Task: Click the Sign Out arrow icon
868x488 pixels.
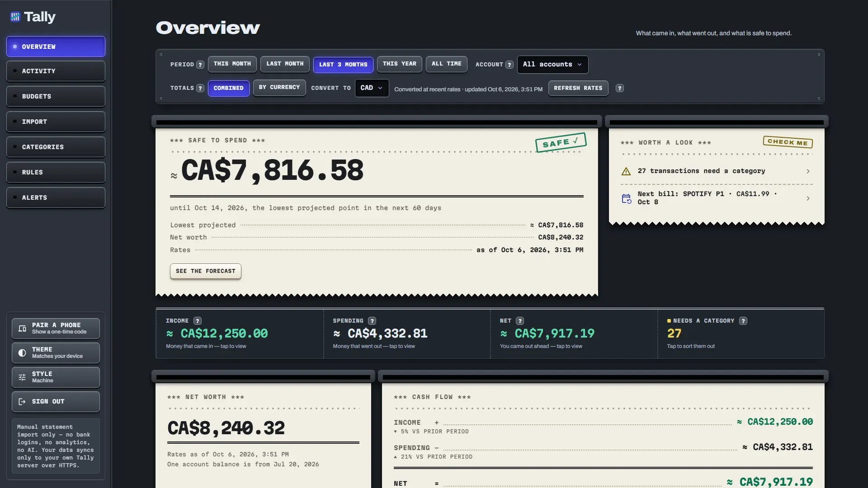Action: point(22,402)
